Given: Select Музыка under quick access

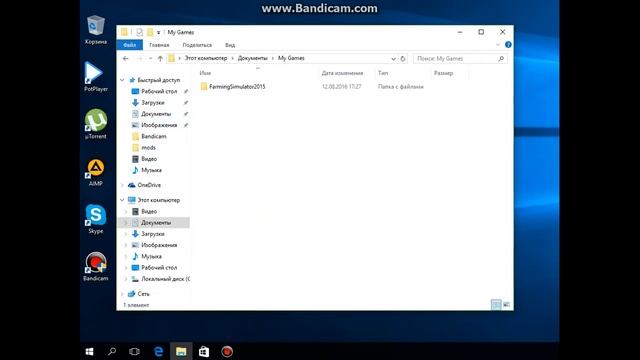Looking at the screenshot, I should (x=151, y=170).
